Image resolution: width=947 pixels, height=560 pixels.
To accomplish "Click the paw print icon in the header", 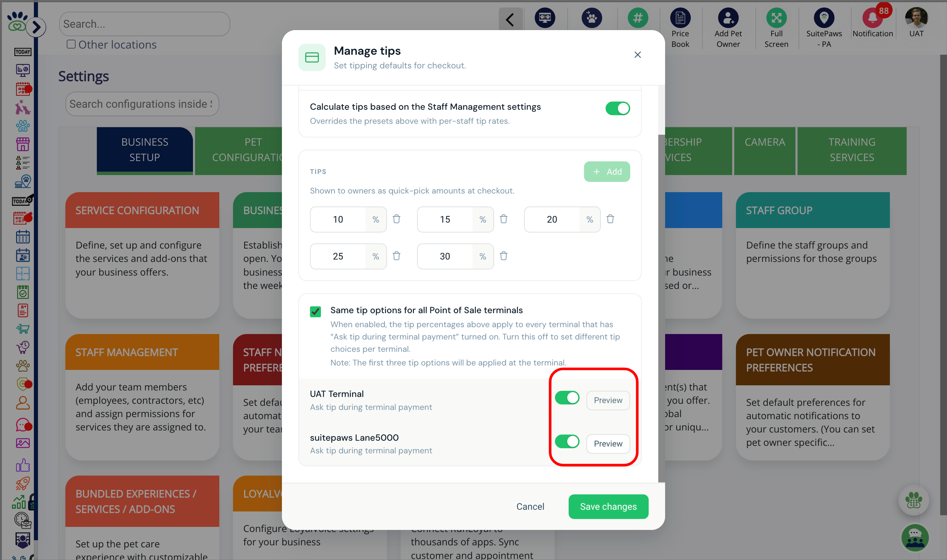I will [x=592, y=18].
